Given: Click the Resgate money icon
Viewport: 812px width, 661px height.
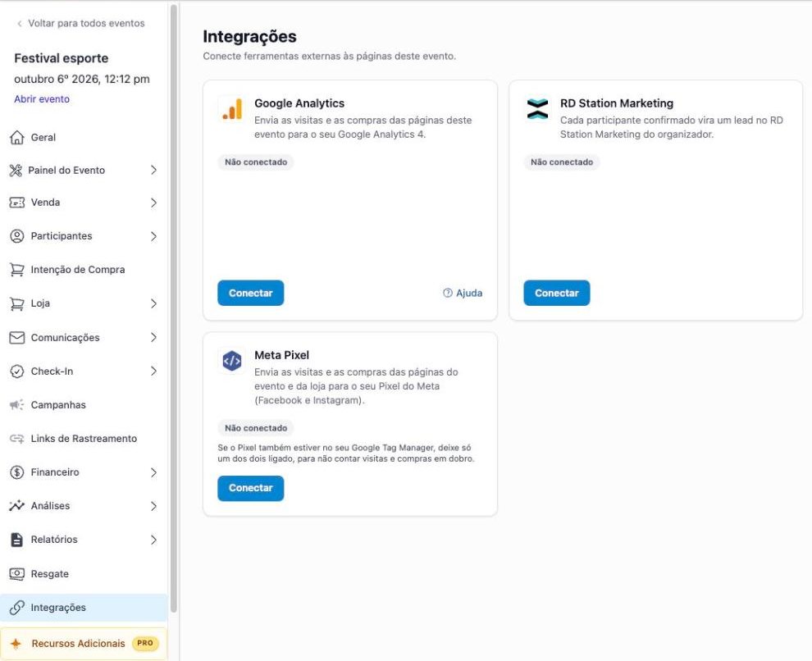Looking at the screenshot, I should [x=17, y=573].
